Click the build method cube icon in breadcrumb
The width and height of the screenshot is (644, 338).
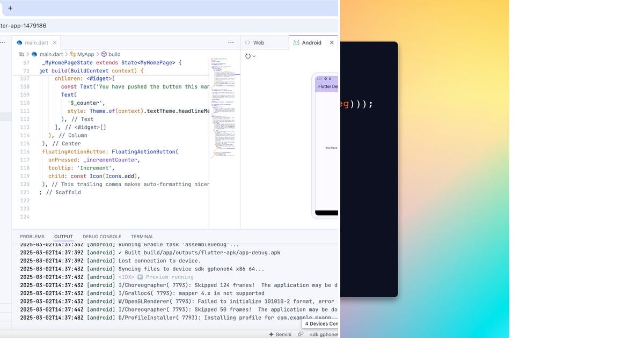[104, 54]
